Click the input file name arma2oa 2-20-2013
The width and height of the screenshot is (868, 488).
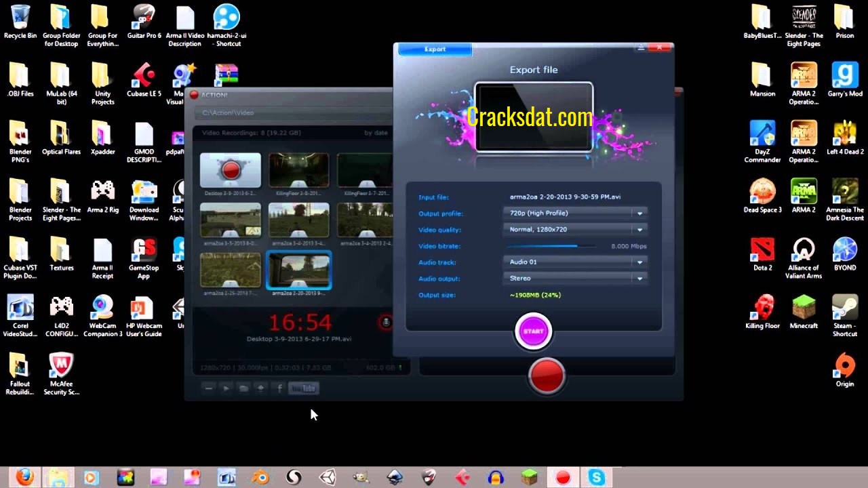pyautogui.click(x=565, y=197)
